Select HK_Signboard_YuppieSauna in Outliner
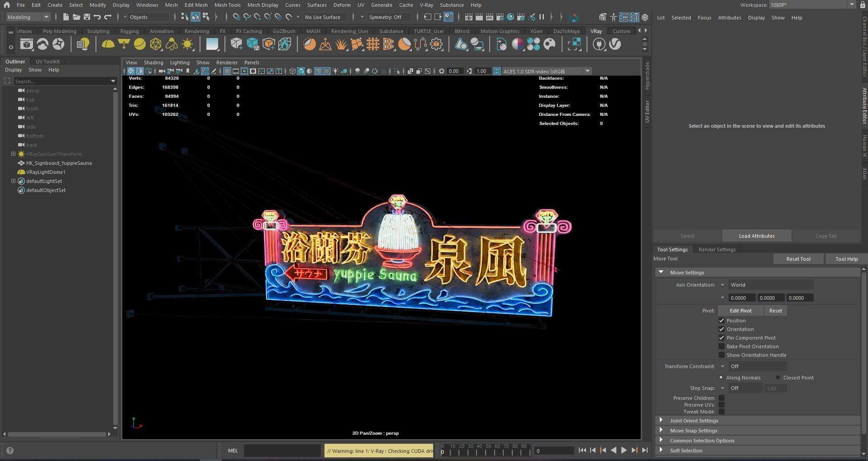868x461 pixels. coord(59,163)
